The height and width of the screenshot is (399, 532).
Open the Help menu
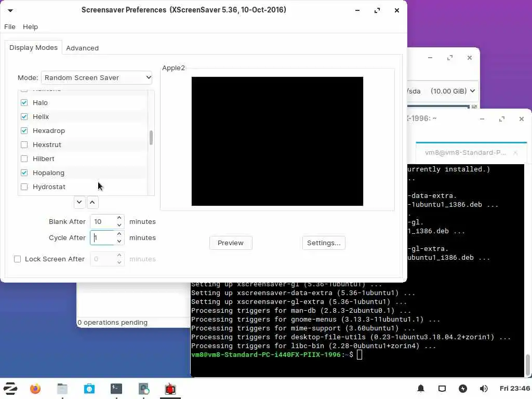click(30, 26)
